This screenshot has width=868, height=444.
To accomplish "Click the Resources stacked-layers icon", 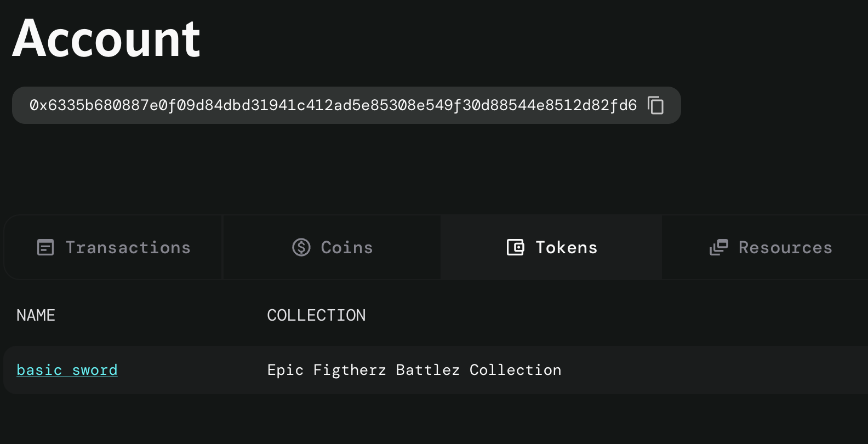I will point(719,247).
